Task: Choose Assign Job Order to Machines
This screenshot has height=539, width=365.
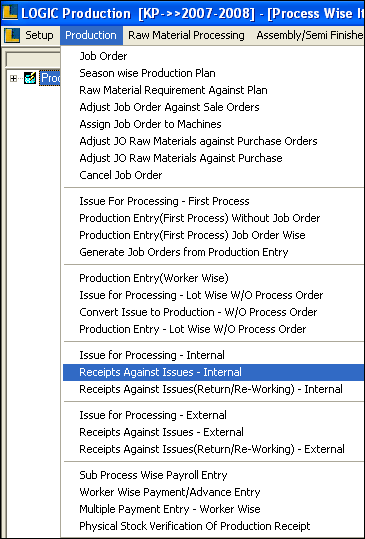Action: click(150, 124)
